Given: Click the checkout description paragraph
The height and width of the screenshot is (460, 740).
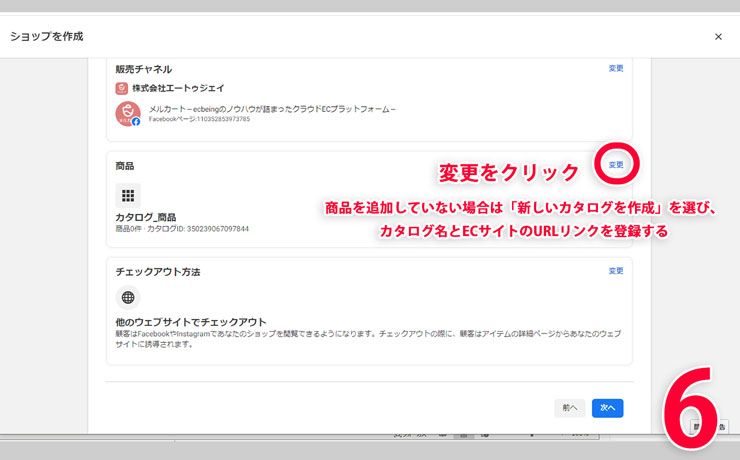Looking at the screenshot, I should point(369,339).
